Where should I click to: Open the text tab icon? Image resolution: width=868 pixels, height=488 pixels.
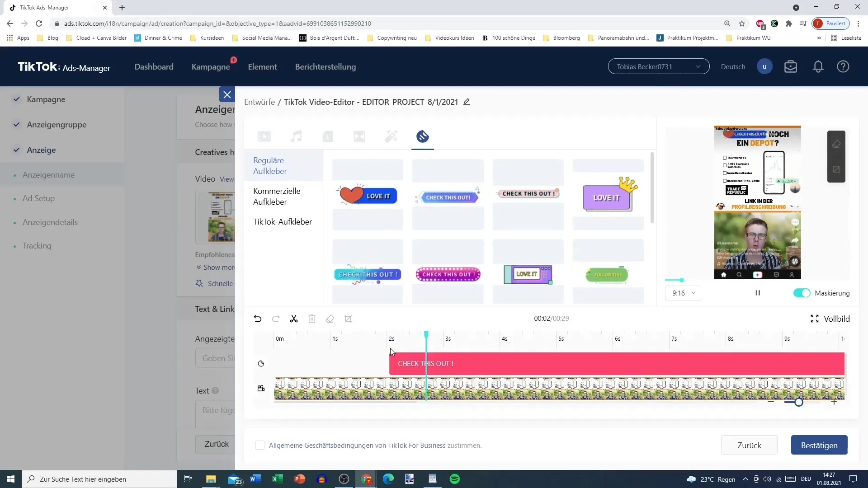328,136
